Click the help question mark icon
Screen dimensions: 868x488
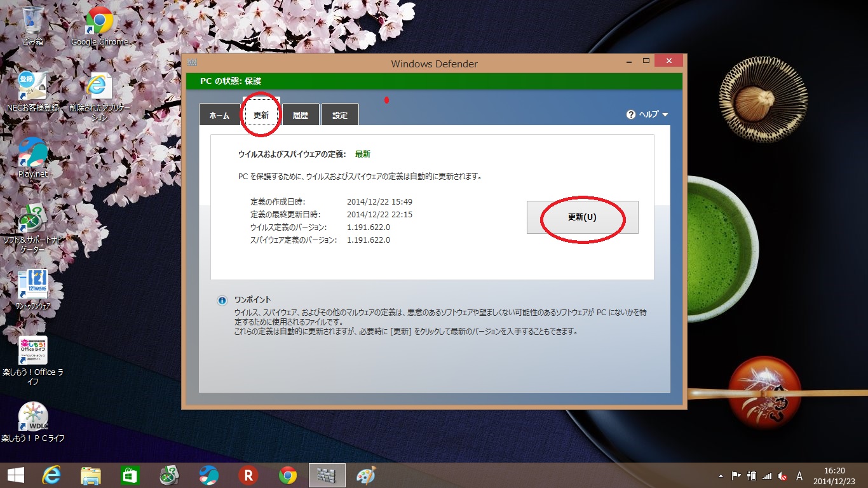click(631, 114)
